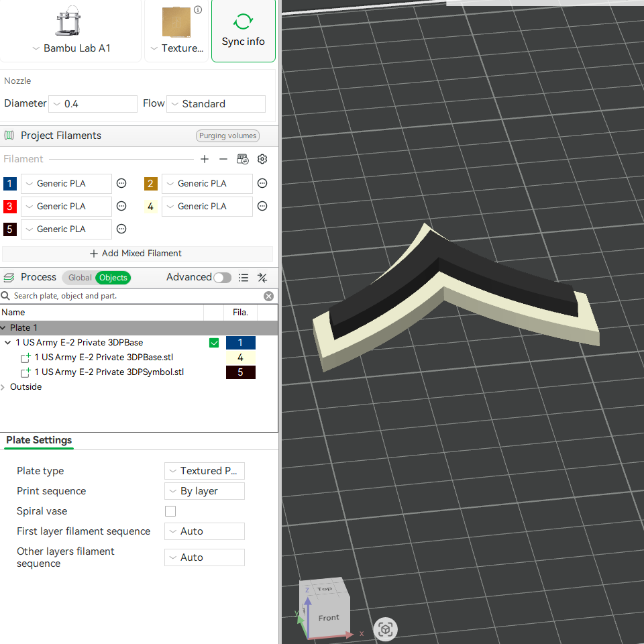This screenshot has width=644, height=644.
Task: Click the object search field
Action: click(137, 296)
